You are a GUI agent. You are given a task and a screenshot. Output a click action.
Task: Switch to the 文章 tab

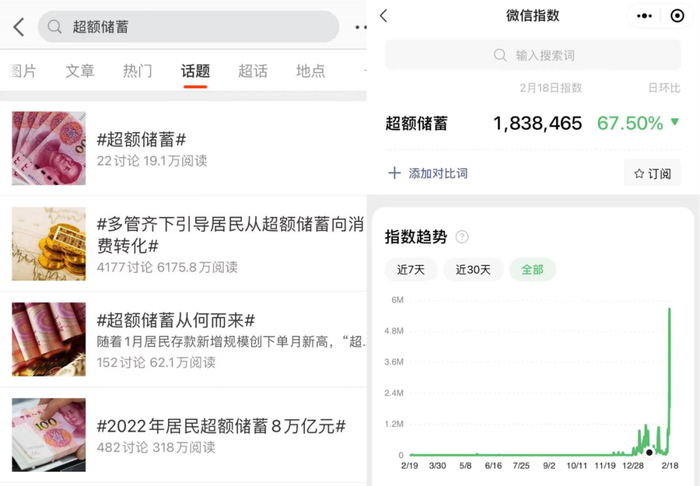(80, 71)
